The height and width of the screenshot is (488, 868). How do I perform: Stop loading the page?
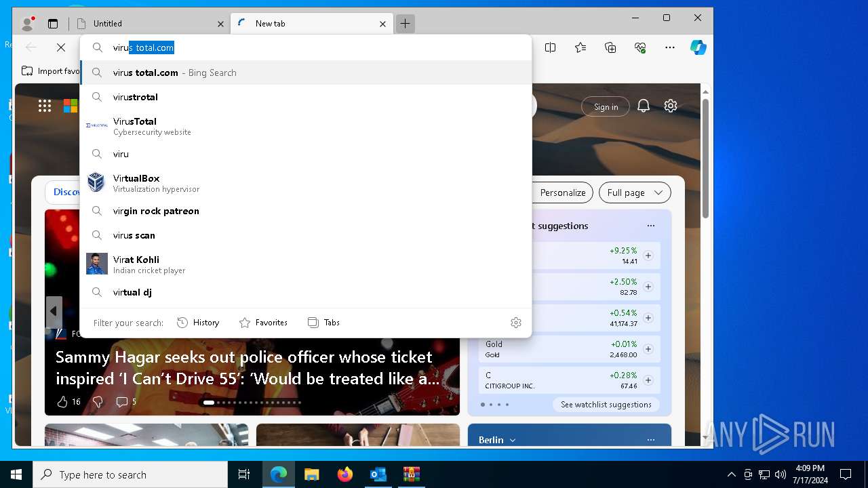coord(61,47)
